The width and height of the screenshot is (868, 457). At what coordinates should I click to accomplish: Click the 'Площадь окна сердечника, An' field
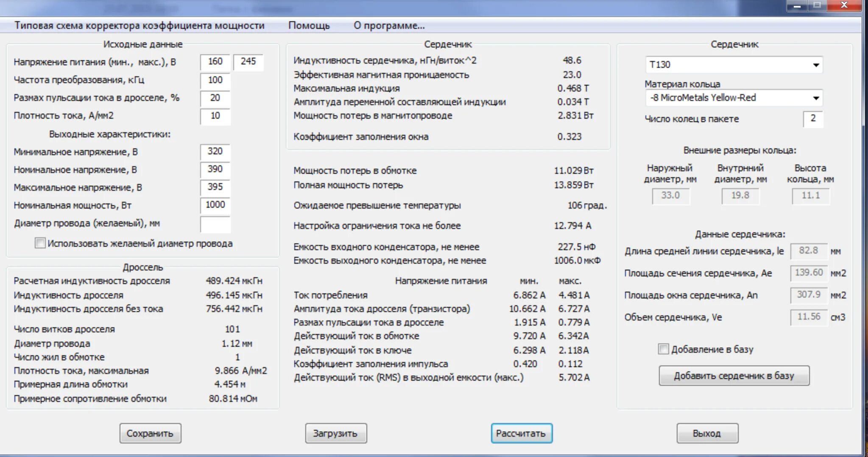coord(809,295)
